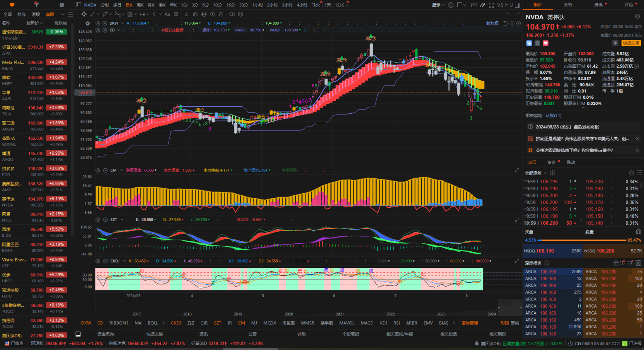Screen dimensions: 644x350
Task: Switch to the 评论 tab
Action: point(629,5)
